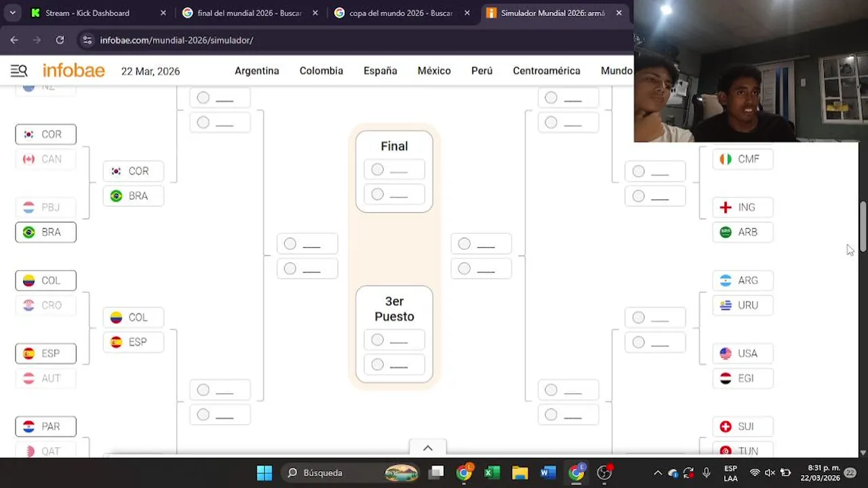This screenshot has height=488, width=868.
Task: Choose ARB on the right bracket
Action: coord(743,232)
